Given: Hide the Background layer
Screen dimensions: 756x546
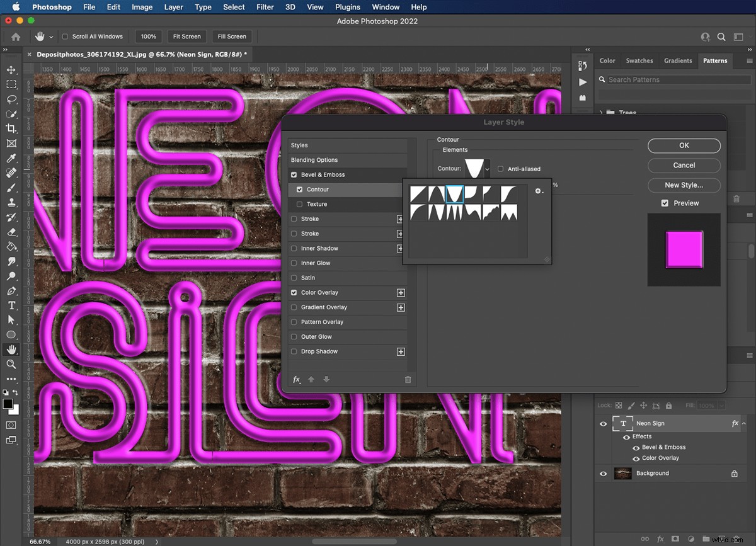Looking at the screenshot, I should [603, 473].
